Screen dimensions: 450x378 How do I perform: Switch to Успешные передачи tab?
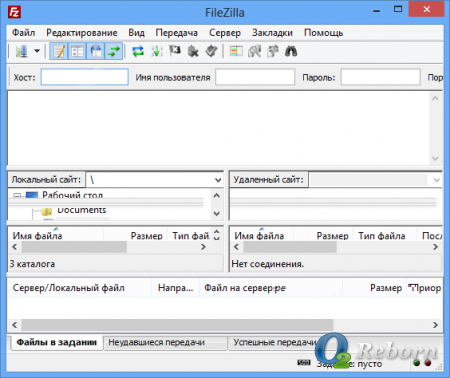click(x=275, y=342)
